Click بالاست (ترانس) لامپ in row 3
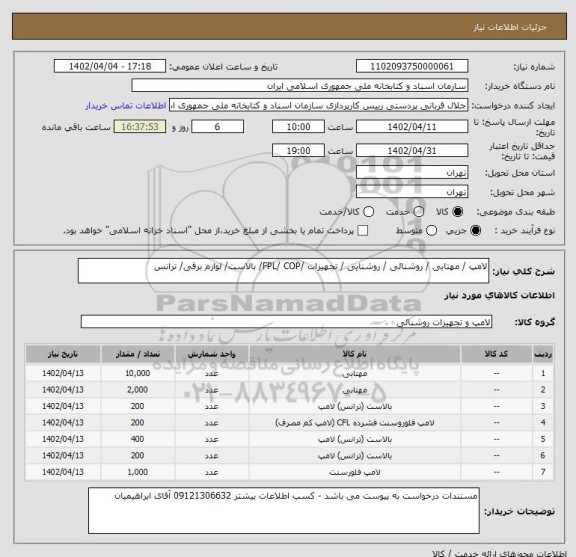Image resolution: width=576 pixels, height=557 pixels. click(x=354, y=407)
